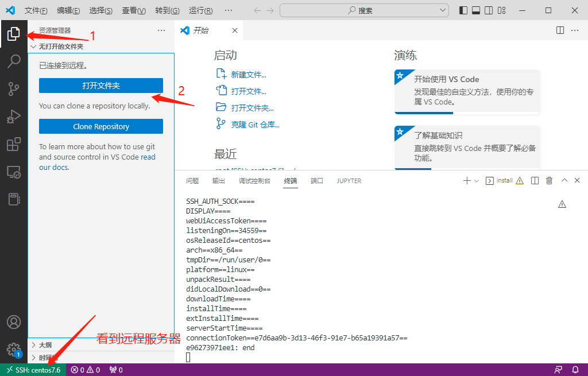Open the 运行(R) menu

coord(200,10)
